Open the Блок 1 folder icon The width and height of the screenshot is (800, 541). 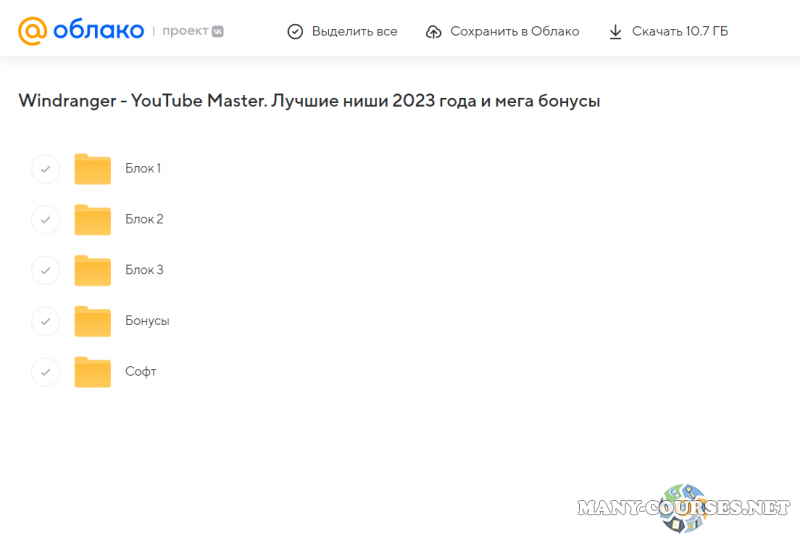[93, 169]
